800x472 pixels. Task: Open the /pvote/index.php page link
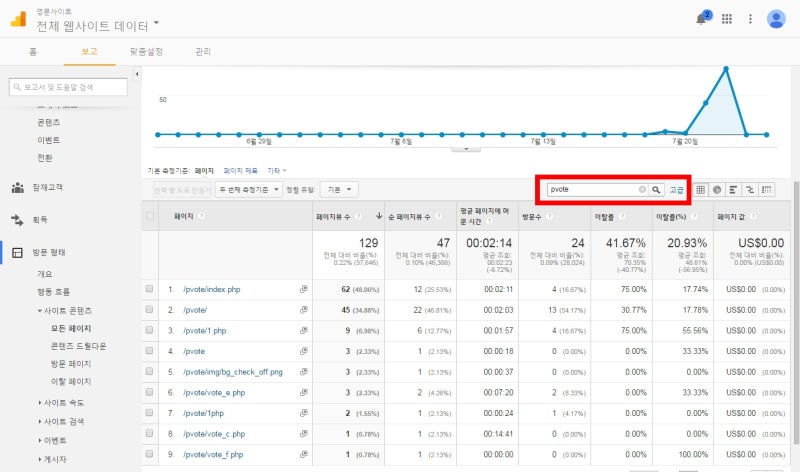pos(212,289)
